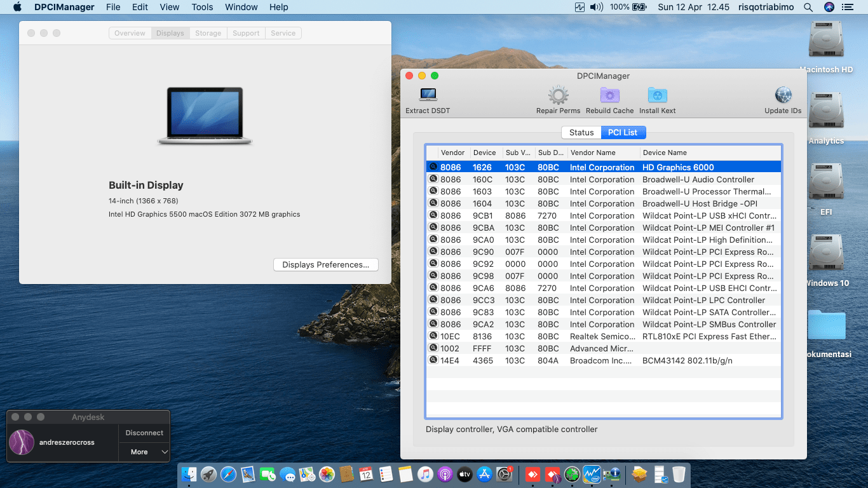Open Launchpad in the Dock
Viewport: 868px width, 488px height.
(x=208, y=474)
